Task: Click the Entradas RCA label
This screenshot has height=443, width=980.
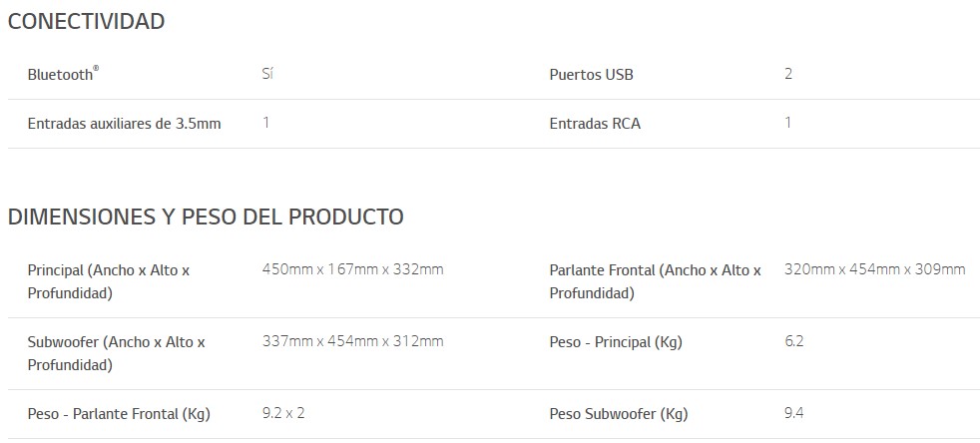Action: click(595, 123)
